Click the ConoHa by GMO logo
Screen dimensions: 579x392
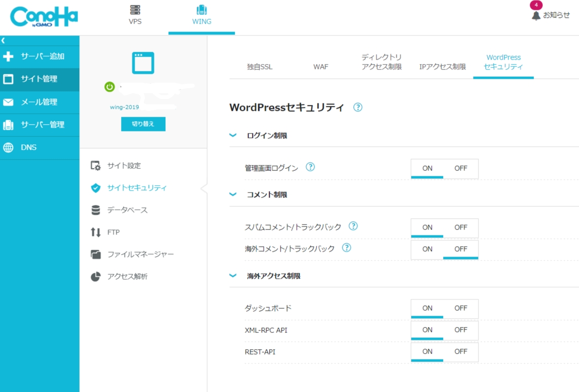coord(44,17)
